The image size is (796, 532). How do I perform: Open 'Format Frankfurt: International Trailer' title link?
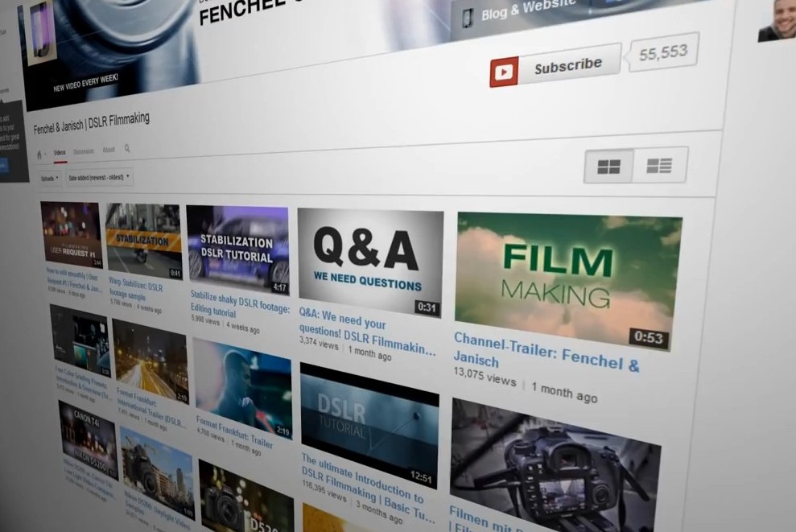pyautogui.click(x=151, y=409)
